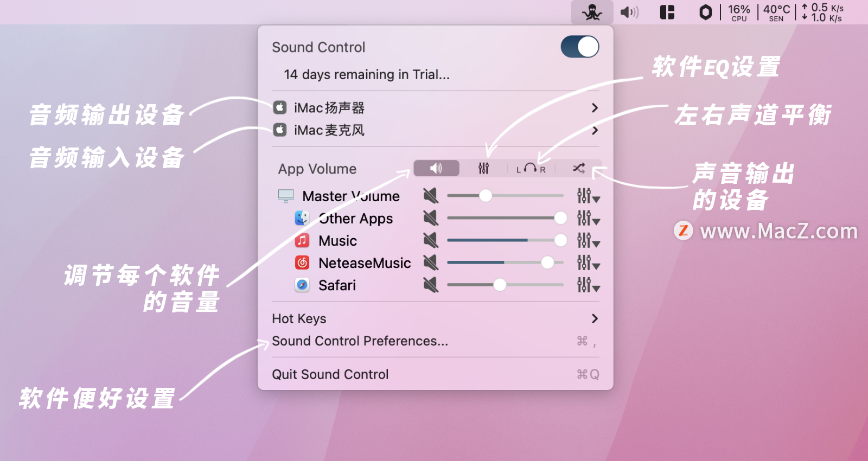Click the hexagon menu bar icon
The width and height of the screenshot is (868, 461).
tap(705, 12)
